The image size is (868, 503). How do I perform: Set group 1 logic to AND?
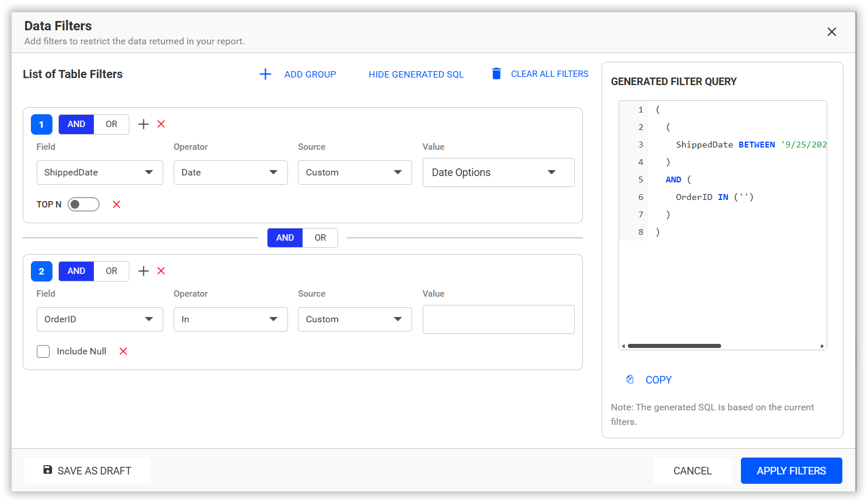[76, 124]
